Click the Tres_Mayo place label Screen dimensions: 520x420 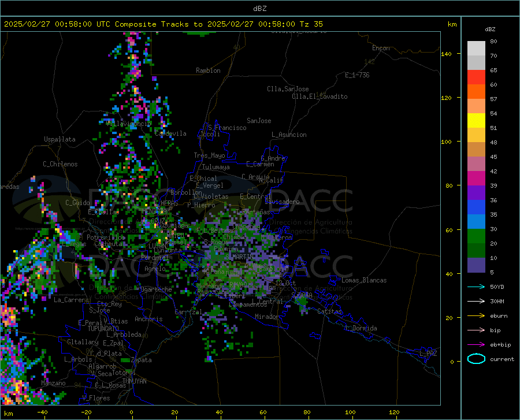(x=209, y=155)
